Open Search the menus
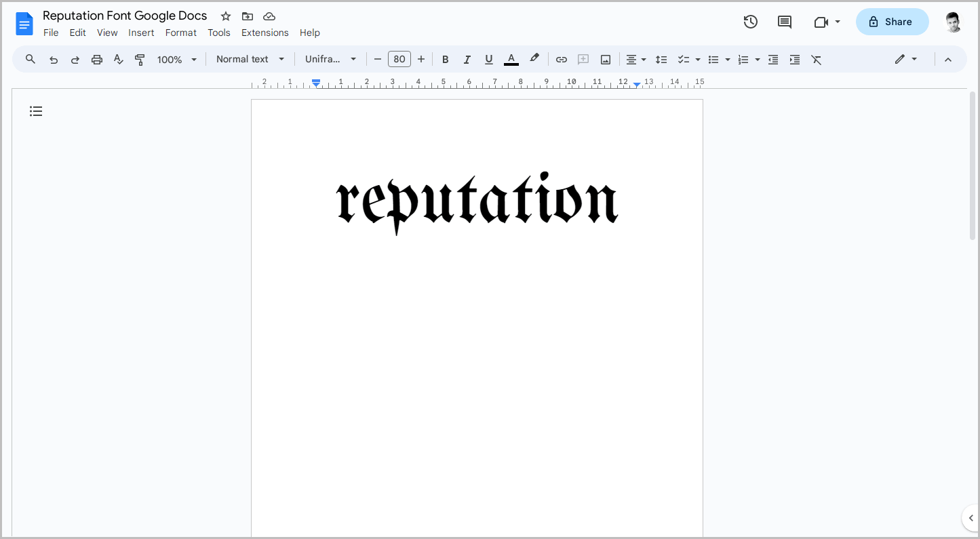This screenshot has height=539, width=980. click(30, 59)
